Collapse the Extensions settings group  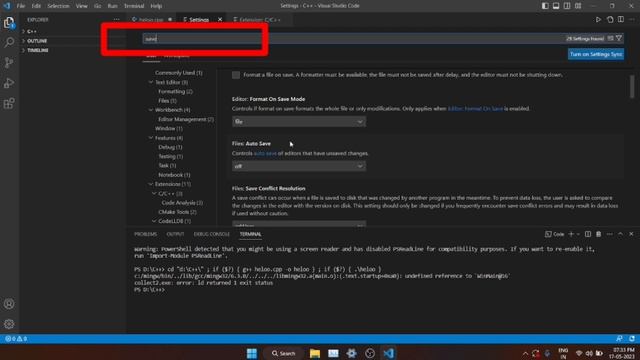pyautogui.click(x=151, y=184)
